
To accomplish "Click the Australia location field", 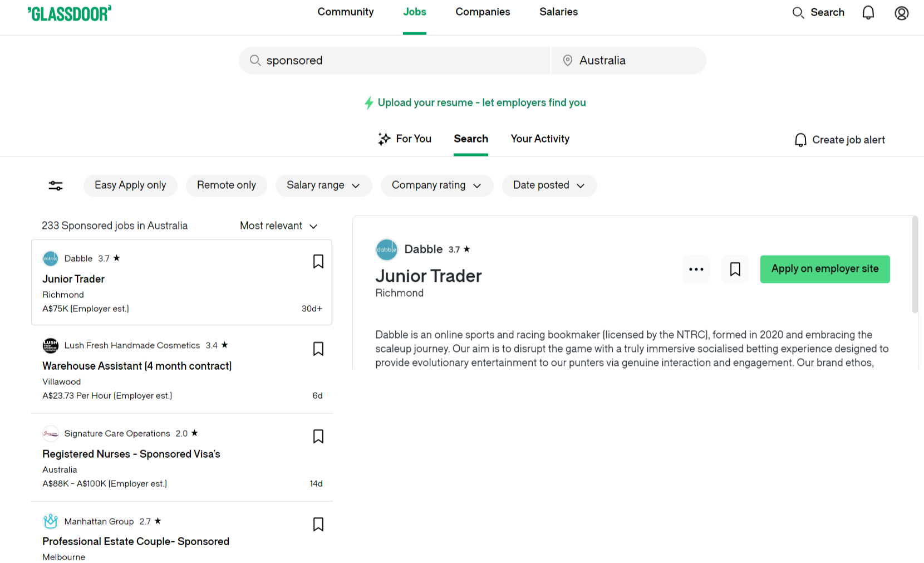I will pyautogui.click(x=629, y=60).
